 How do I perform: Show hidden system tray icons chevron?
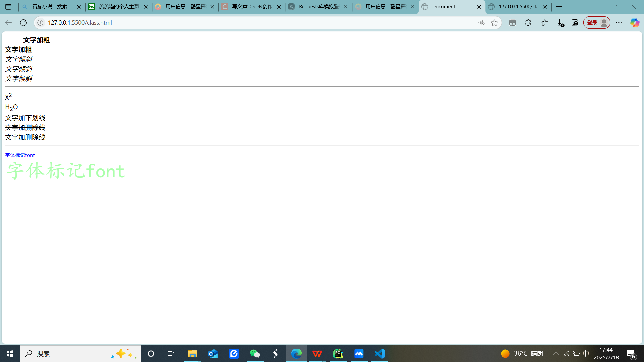(556, 354)
